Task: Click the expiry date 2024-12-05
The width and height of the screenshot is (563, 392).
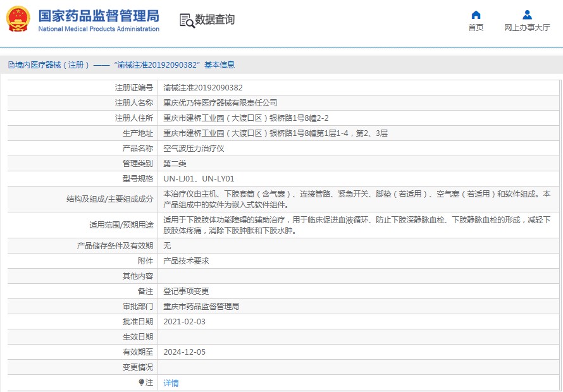Action: click(184, 352)
